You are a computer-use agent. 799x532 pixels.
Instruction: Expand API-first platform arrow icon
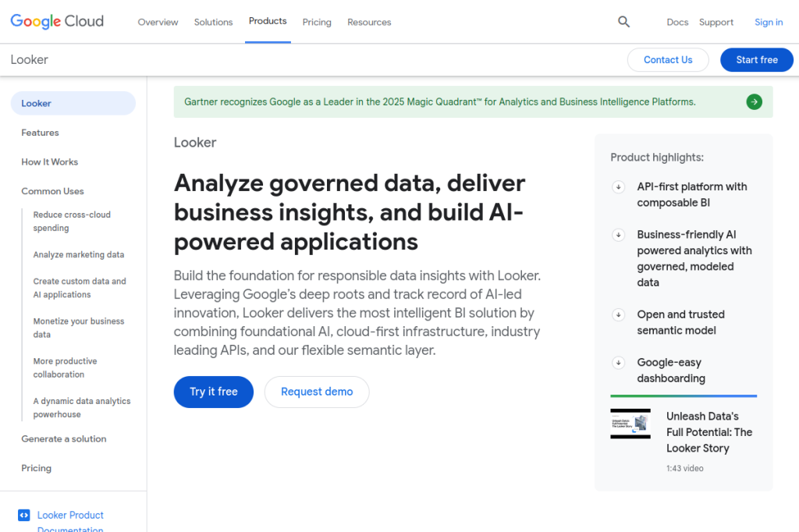click(618, 187)
